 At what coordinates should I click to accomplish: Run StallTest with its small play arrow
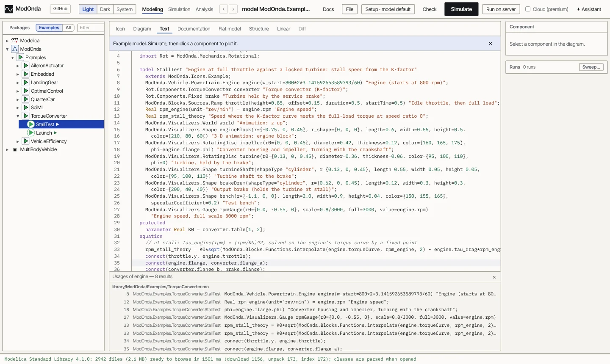pyautogui.click(x=58, y=124)
